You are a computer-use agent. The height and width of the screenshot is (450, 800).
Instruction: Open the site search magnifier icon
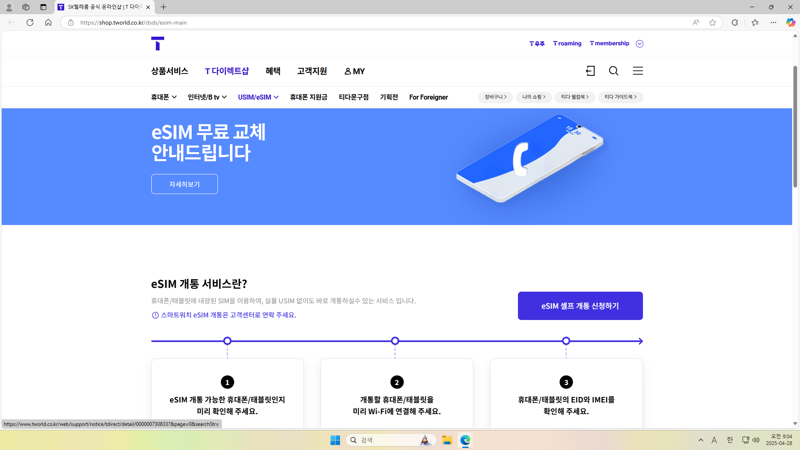(613, 71)
